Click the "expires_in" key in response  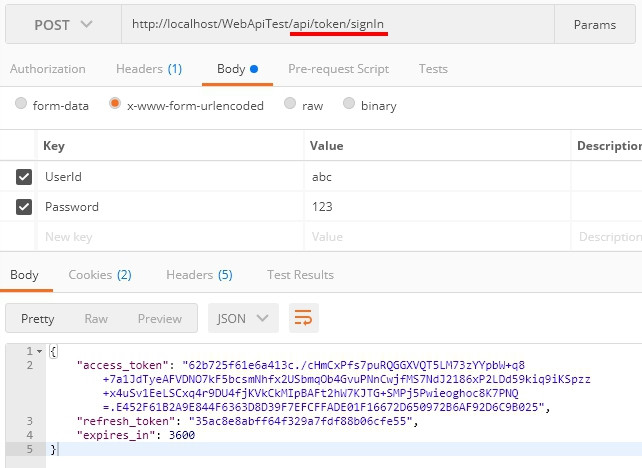(116, 435)
